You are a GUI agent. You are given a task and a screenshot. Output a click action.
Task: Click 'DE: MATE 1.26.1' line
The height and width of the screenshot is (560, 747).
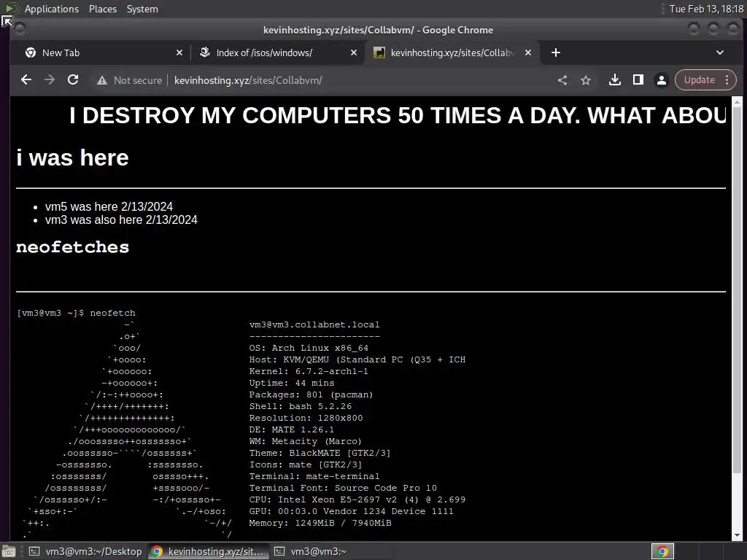292,429
